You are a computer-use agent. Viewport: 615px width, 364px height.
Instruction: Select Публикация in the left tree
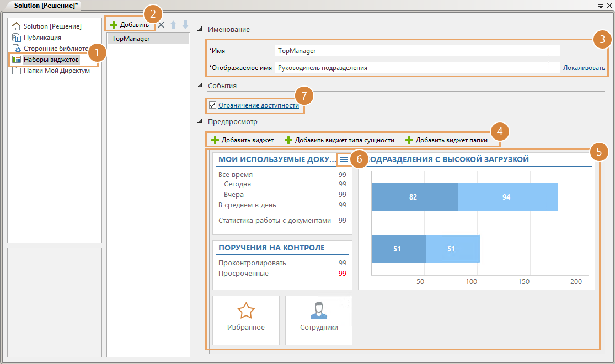point(42,38)
